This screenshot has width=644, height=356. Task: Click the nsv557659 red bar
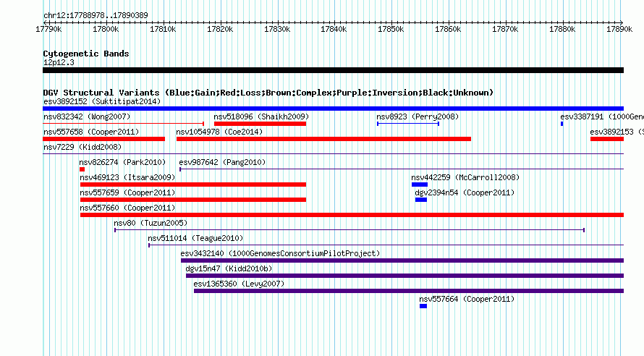tap(193, 200)
